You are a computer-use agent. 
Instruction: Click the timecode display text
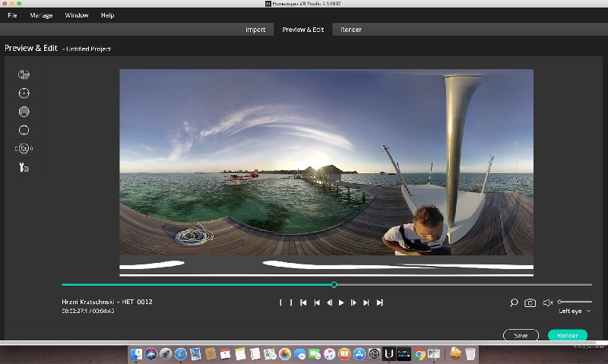pyautogui.click(x=88, y=311)
